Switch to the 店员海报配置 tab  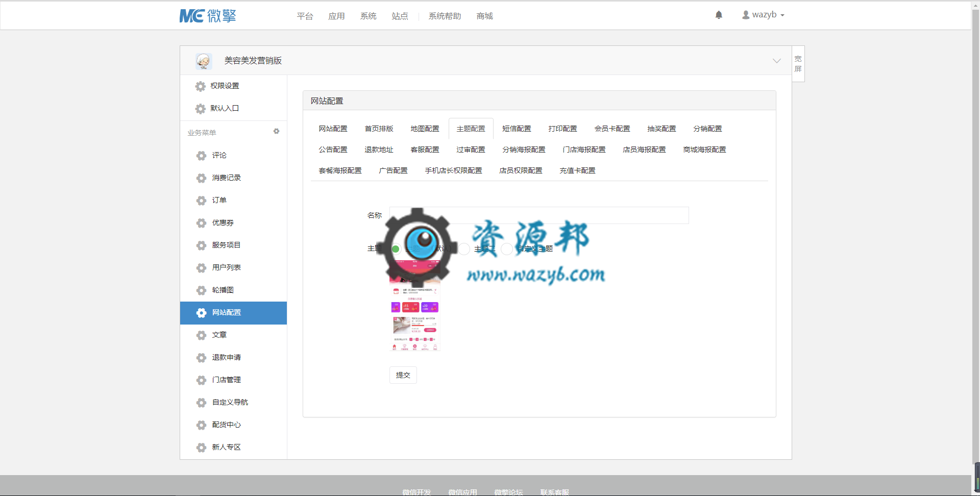point(645,150)
